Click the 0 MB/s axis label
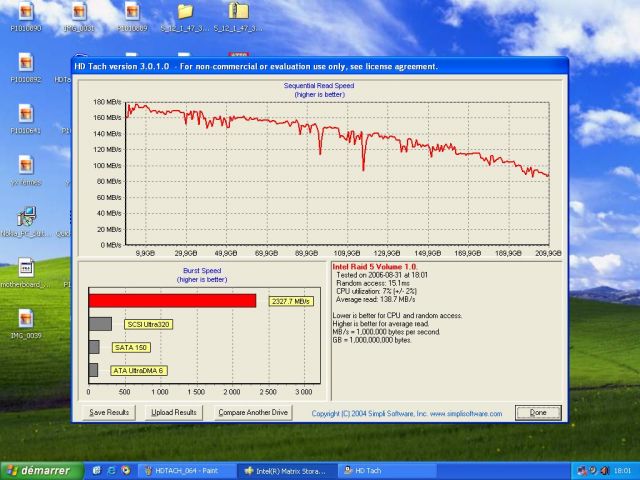 pyautogui.click(x=111, y=245)
